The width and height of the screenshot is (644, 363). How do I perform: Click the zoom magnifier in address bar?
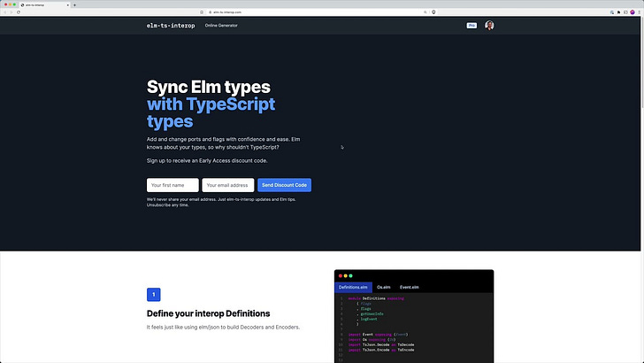pyautogui.click(x=425, y=12)
